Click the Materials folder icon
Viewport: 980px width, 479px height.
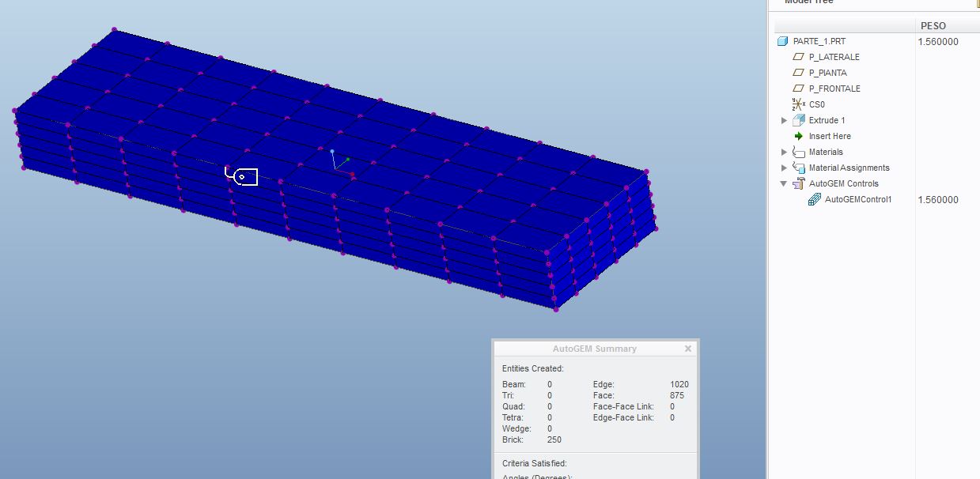coord(798,152)
